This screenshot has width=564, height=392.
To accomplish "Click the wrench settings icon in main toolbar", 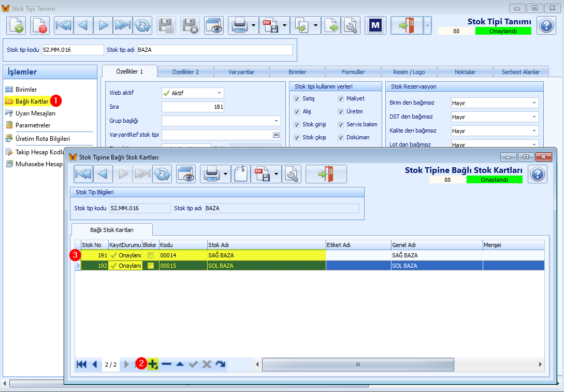I will 351,25.
